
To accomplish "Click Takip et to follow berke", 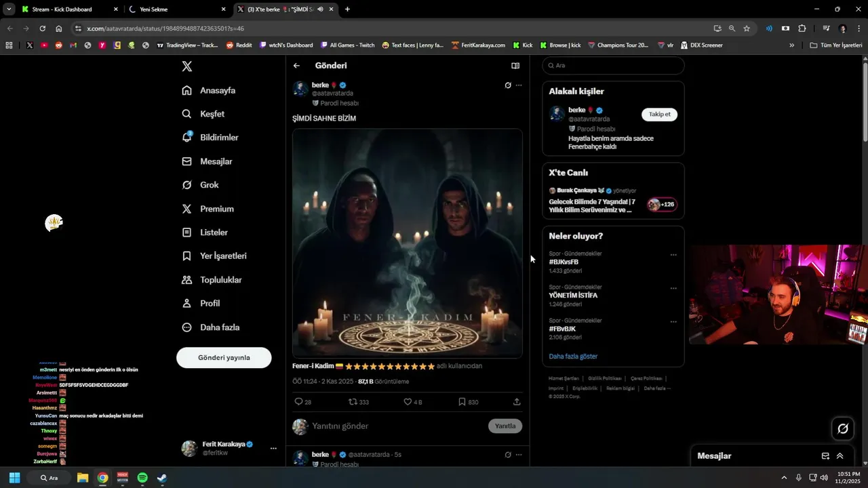I will [x=659, y=115].
